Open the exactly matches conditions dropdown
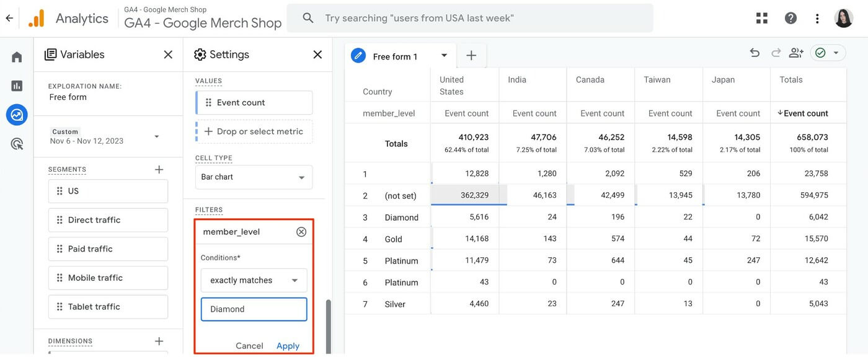This screenshot has width=868, height=357. 254,280
